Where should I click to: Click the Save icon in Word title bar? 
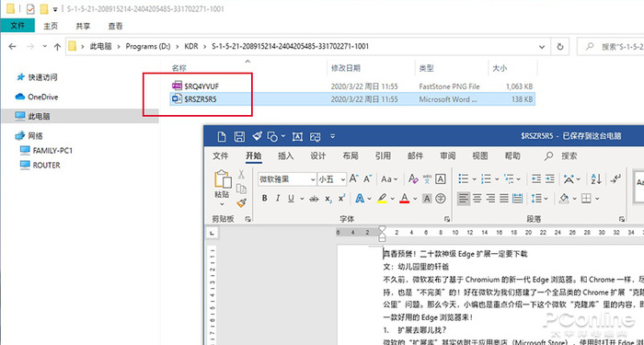pyautogui.click(x=239, y=136)
